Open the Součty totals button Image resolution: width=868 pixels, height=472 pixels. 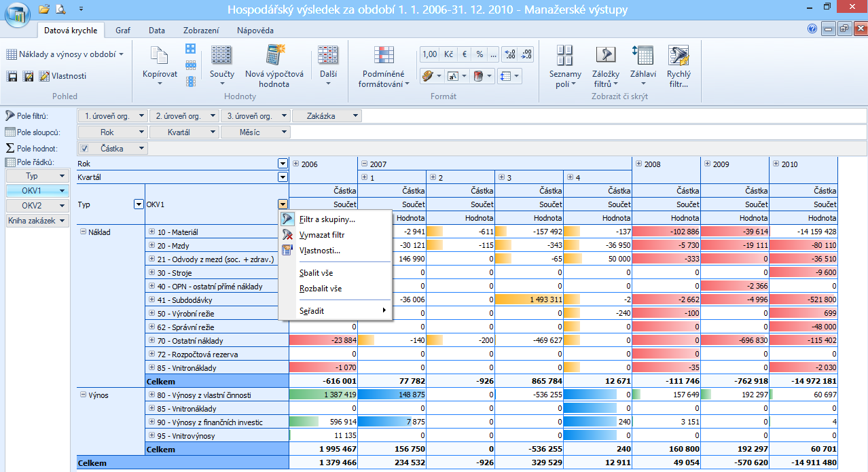coord(221,66)
